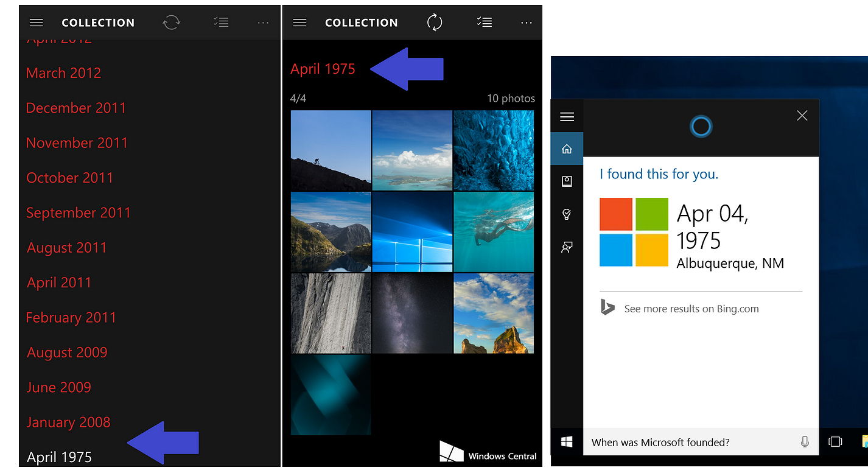Jump to August 2011 in the list
The height and width of the screenshot is (473, 868).
point(67,248)
